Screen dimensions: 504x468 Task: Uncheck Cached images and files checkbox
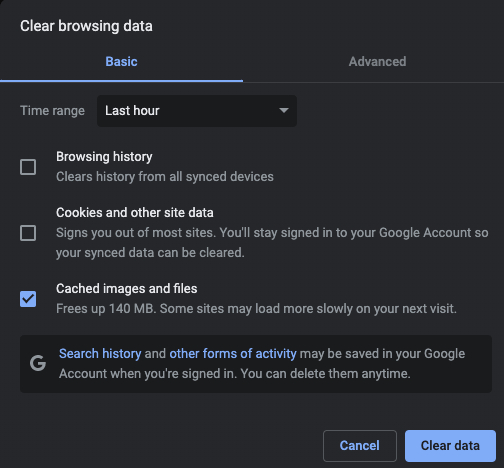point(28,299)
